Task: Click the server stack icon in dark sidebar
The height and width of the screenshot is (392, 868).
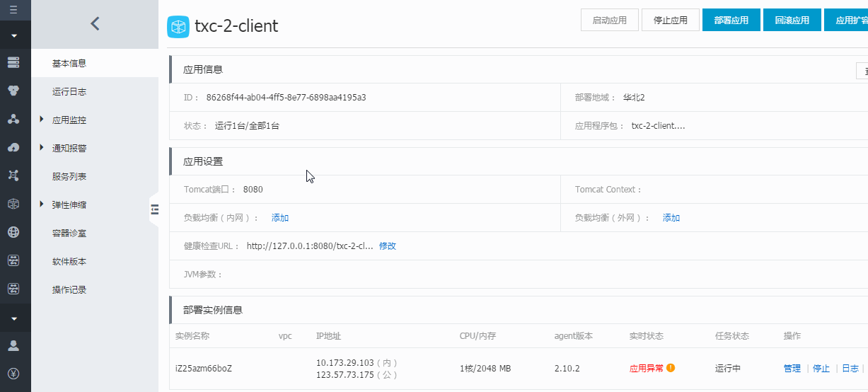Action: click(13, 63)
